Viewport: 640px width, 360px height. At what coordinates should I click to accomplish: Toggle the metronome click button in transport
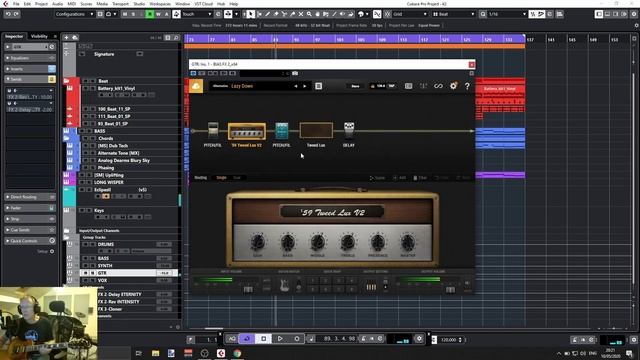click(363, 339)
